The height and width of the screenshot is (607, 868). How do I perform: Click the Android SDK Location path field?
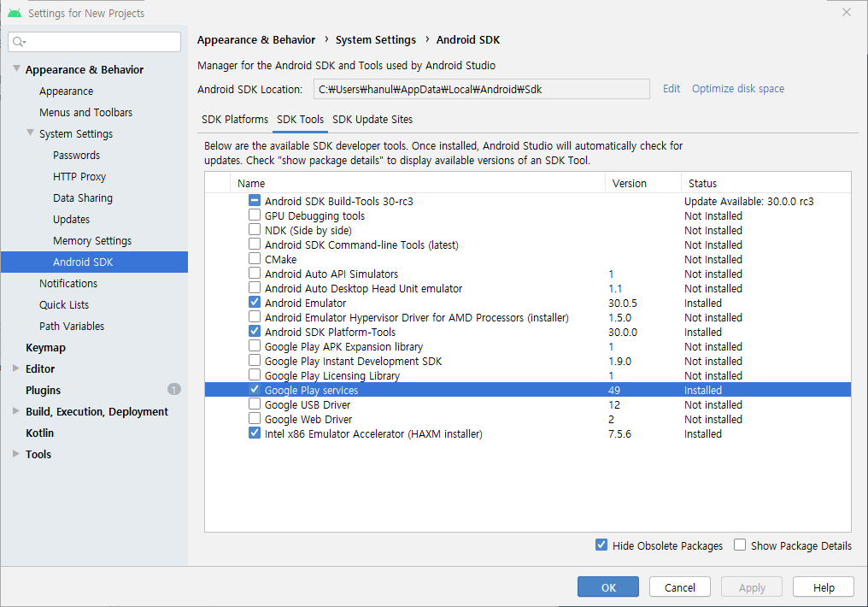(x=482, y=89)
